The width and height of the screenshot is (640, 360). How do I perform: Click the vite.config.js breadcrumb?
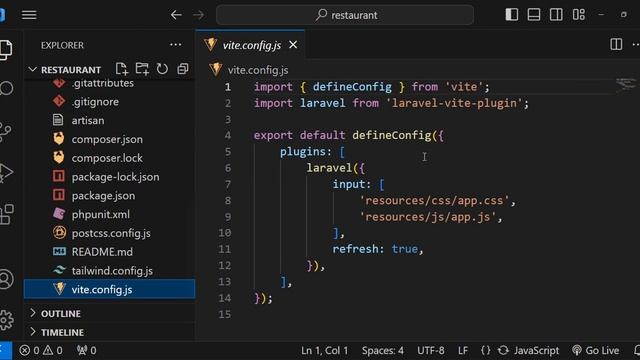tap(258, 70)
